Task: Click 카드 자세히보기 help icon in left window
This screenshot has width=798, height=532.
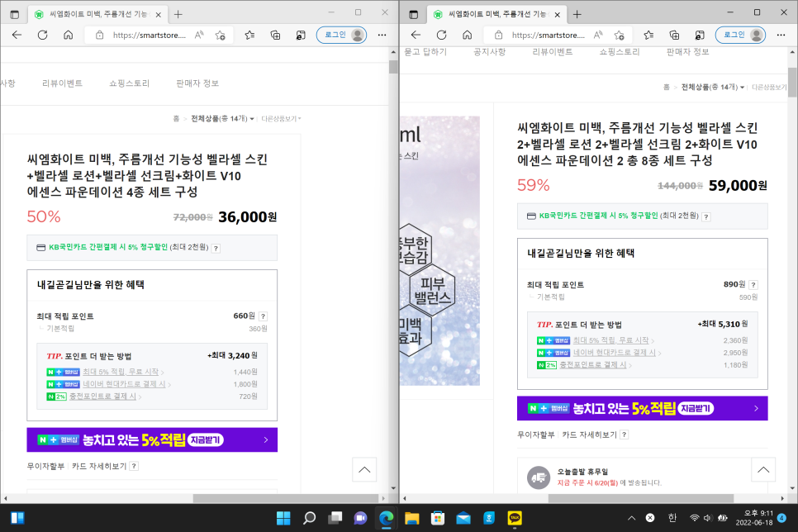Action: pos(134,466)
